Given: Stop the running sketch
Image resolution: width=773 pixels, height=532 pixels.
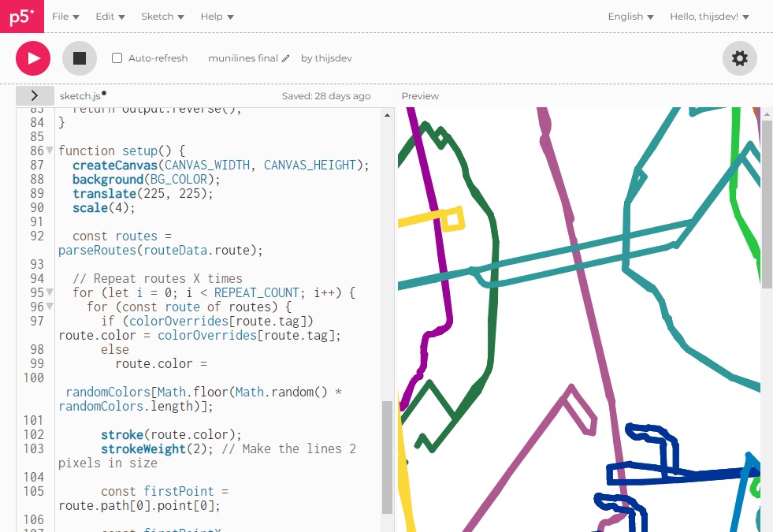Looking at the screenshot, I should pos(80,58).
